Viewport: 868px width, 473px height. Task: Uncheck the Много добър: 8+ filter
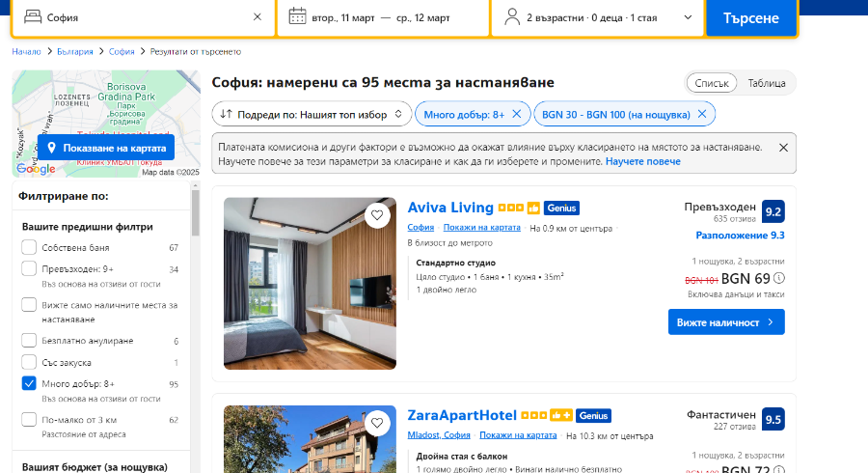[29, 383]
